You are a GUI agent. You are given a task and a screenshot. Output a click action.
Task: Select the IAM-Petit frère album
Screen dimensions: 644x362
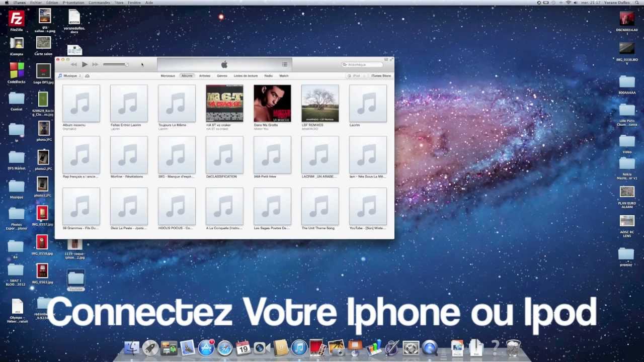272,155
